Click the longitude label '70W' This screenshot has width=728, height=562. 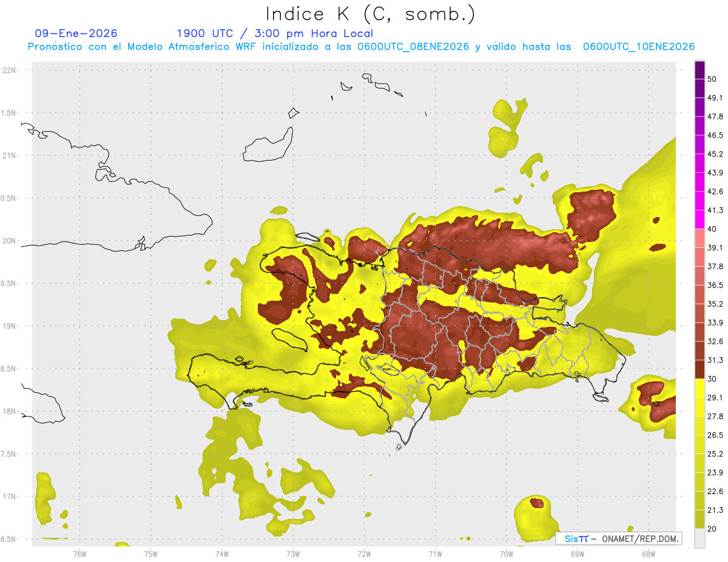pos(506,554)
